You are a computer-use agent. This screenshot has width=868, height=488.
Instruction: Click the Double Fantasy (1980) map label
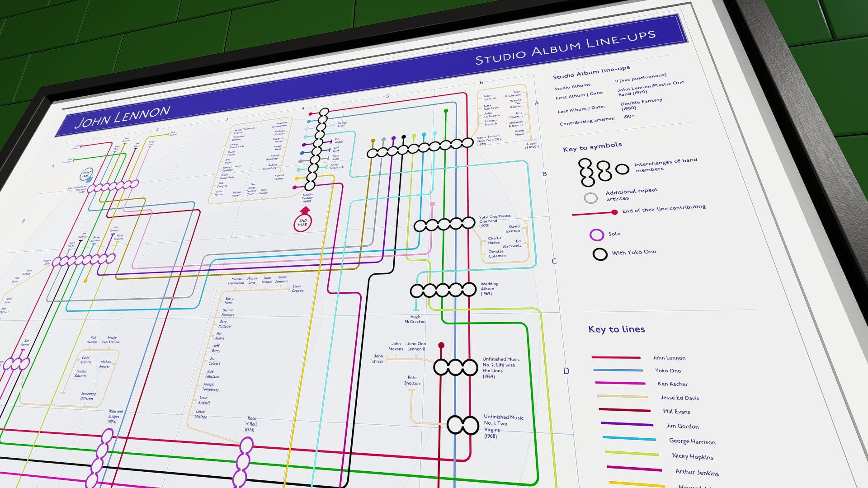click(x=307, y=198)
